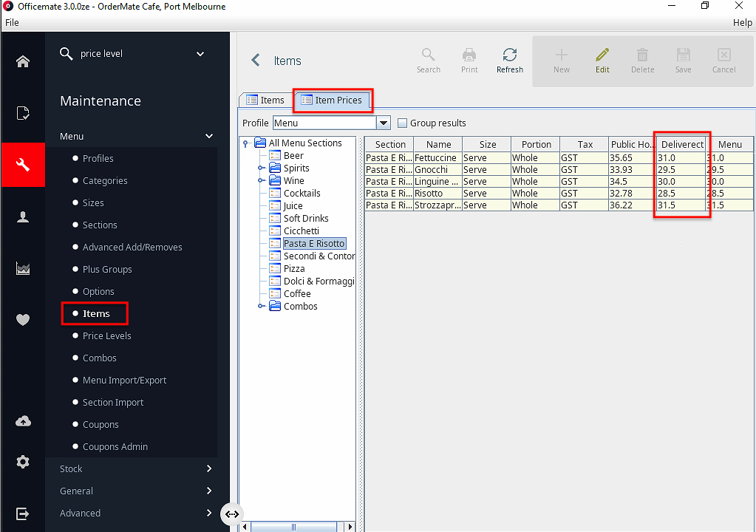The height and width of the screenshot is (532, 756).
Task: Enable the Group results checkbox
Action: click(x=402, y=123)
